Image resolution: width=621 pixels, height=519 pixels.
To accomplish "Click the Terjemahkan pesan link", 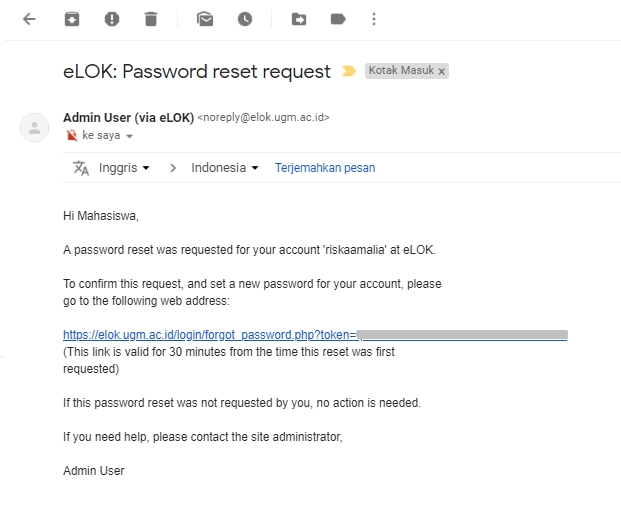I will coord(325,168).
